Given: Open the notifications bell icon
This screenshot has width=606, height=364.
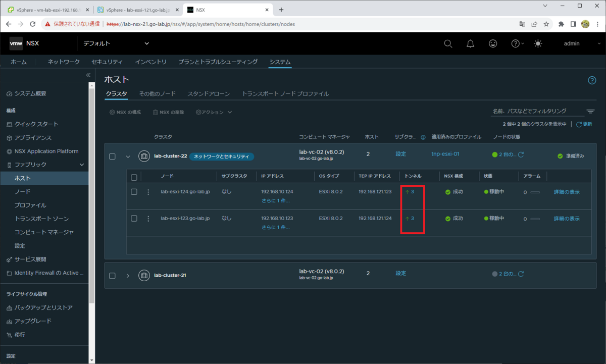Looking at the screenshot, I should (x=470, y=44).
